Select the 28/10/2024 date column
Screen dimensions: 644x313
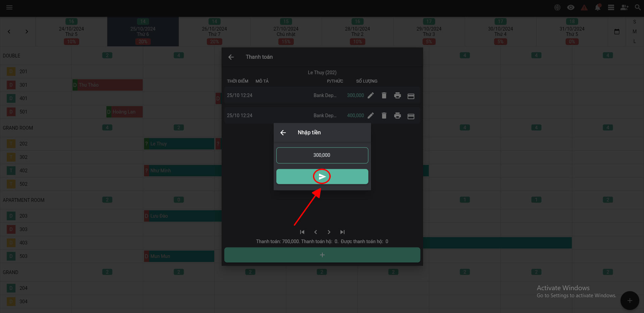[x=358, y=32]
